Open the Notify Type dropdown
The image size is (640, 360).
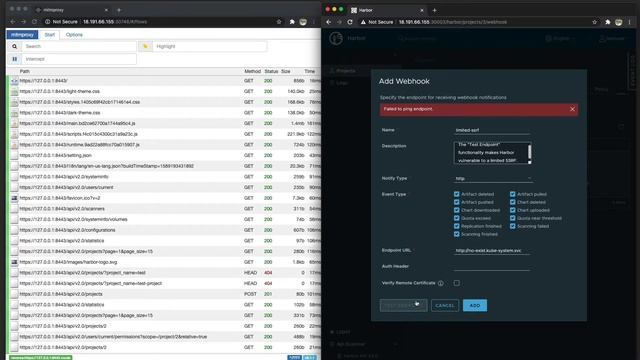[493, 178]
